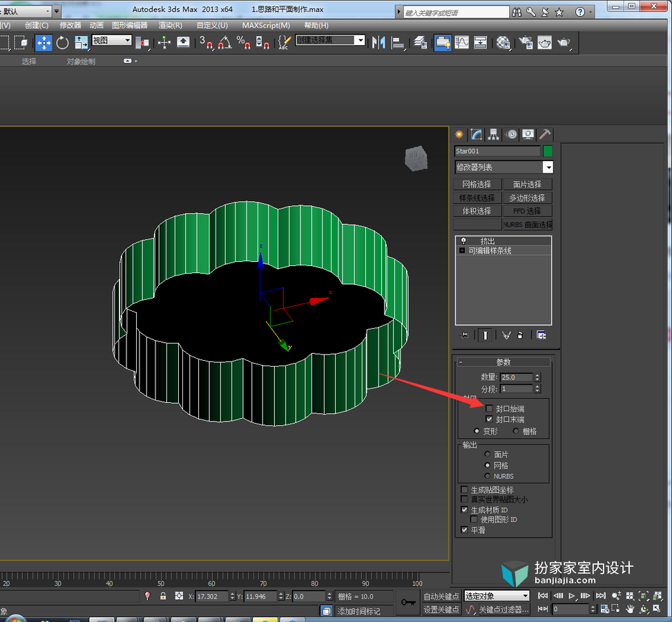Click the 自动关键点 button
Image resolution: width=672 pixels, height=622 pixels.
441,596
